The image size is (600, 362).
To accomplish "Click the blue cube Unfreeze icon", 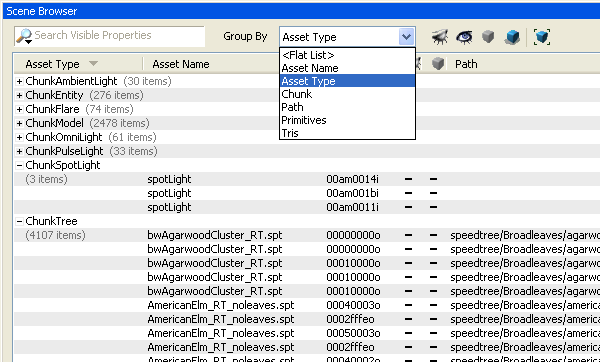I will coord(512,37).
